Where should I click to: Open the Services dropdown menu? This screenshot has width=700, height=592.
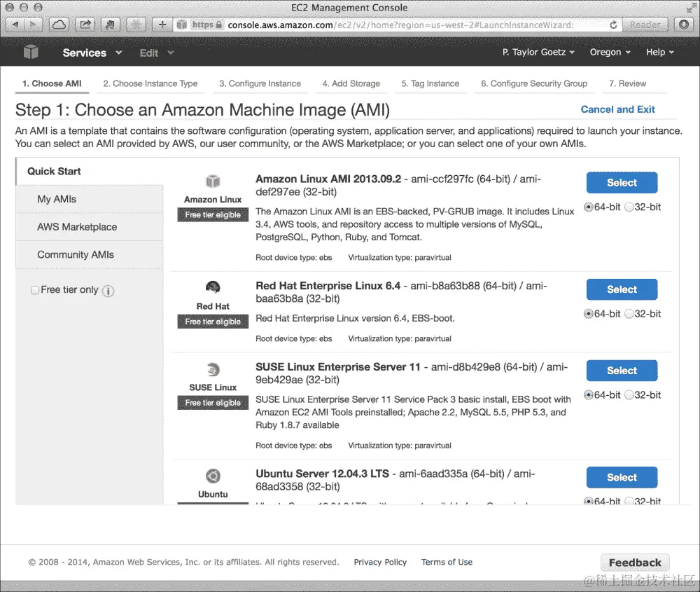[x=92, y=53]
